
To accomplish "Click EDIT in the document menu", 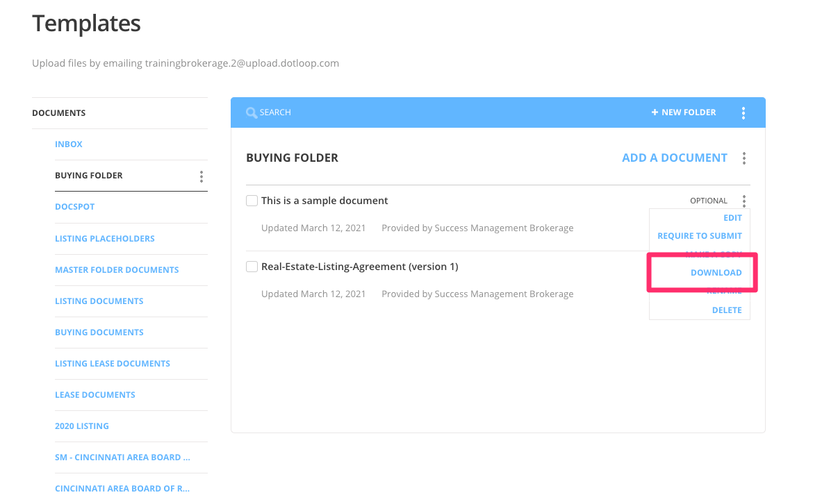I will tap(732, 217).
